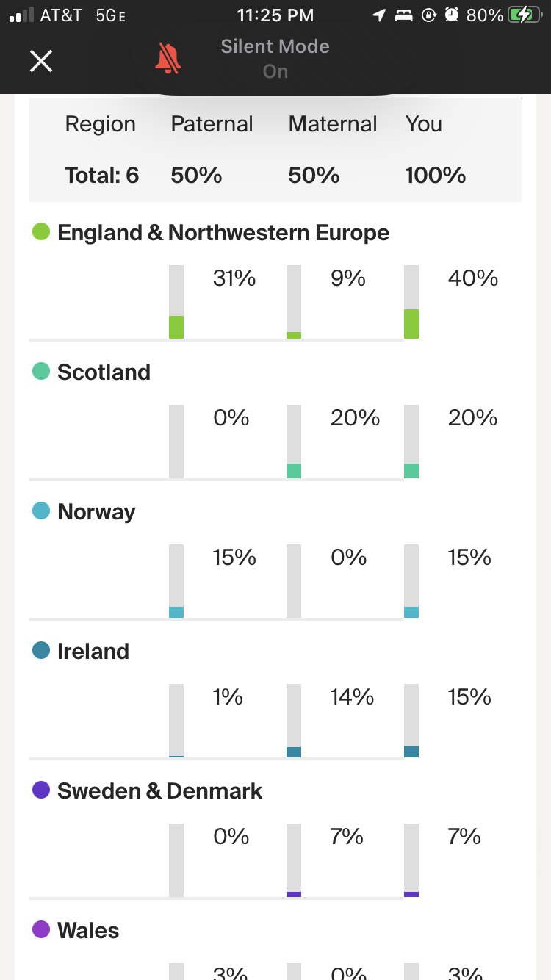Tap the purple Wales color dot
This screenshot has width=551, height=980.
click(41, 930)
